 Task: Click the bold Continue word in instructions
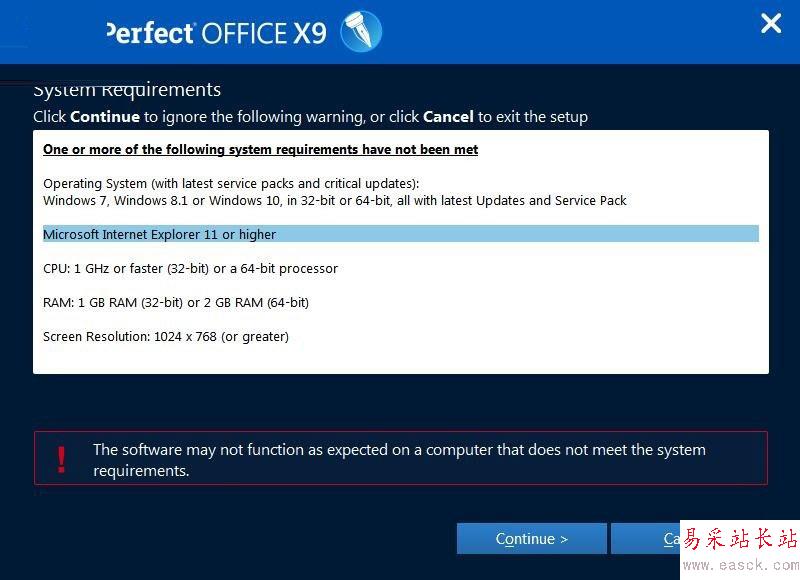click(x=105, y=116)
